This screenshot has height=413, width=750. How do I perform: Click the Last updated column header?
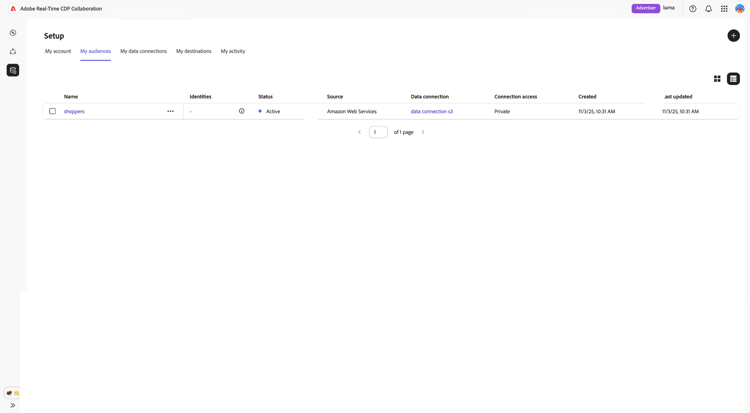pos(678,97)
